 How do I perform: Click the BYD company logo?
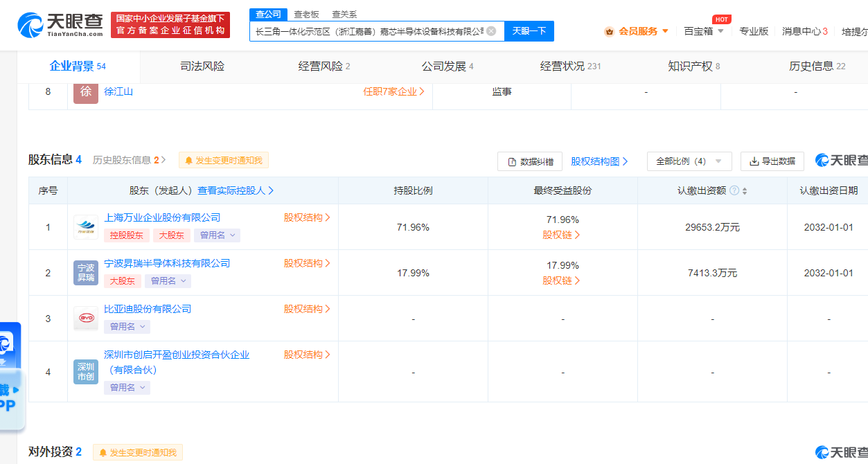point(86,319)
